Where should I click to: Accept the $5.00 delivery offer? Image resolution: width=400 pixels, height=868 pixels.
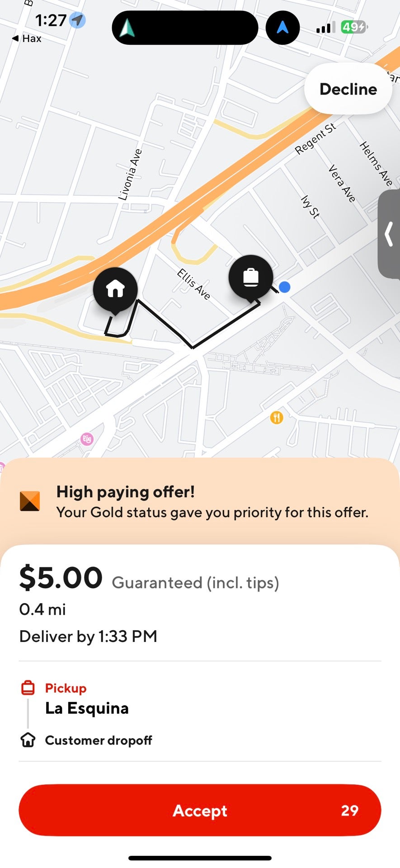coord(200,810)
